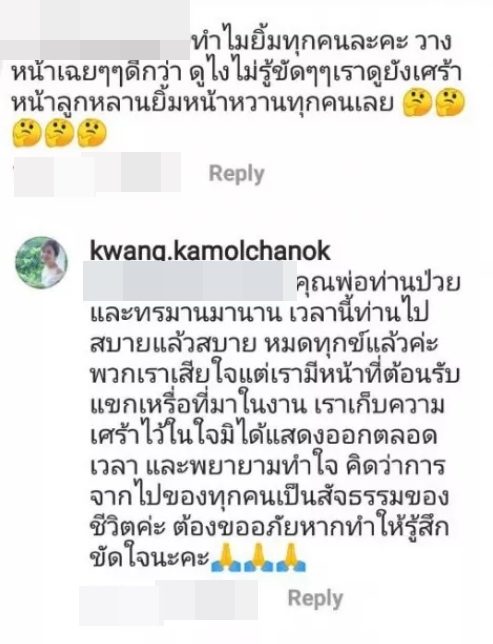Screen dimensions: 493x644
Task: Open kwang.kamolchanok's profile picture
Action: 41,262
